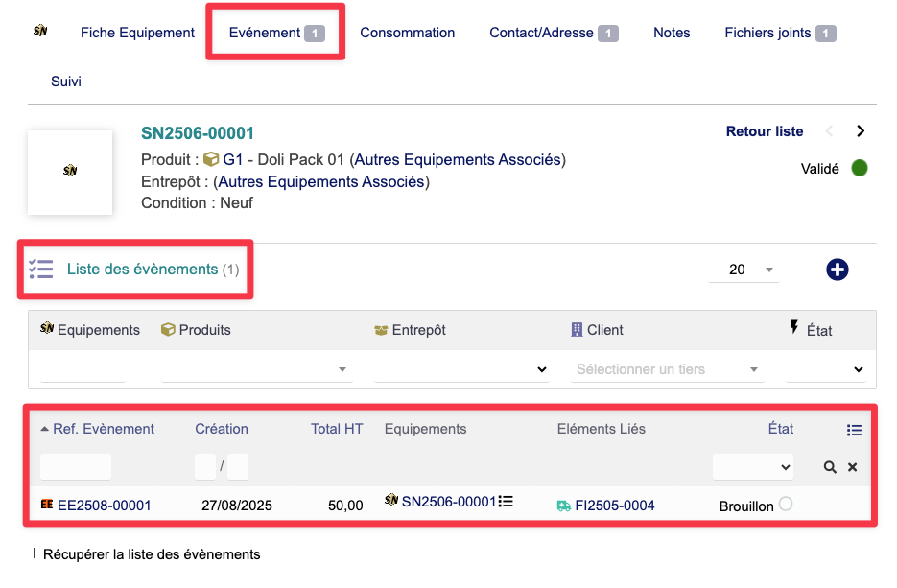Open the Sélectionner un tiers client dropdown
Screen dimensions: 897x588
click(667, 369)
